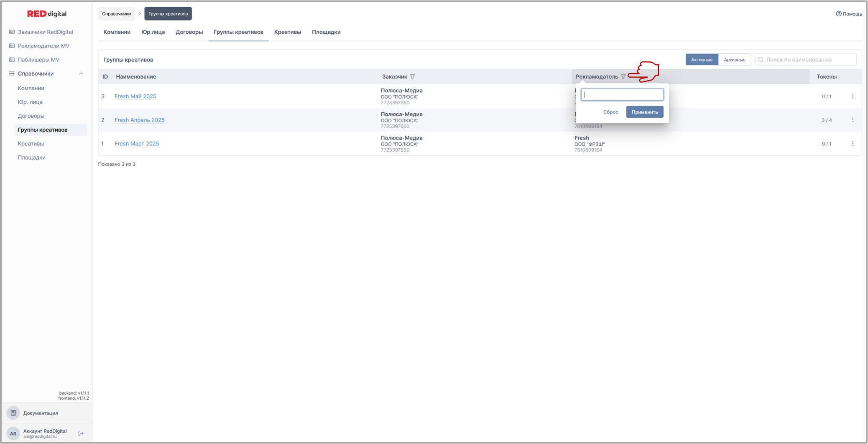
Task: Open actions menu for Fresh Май 2025
Action: (x=853, y=96)
